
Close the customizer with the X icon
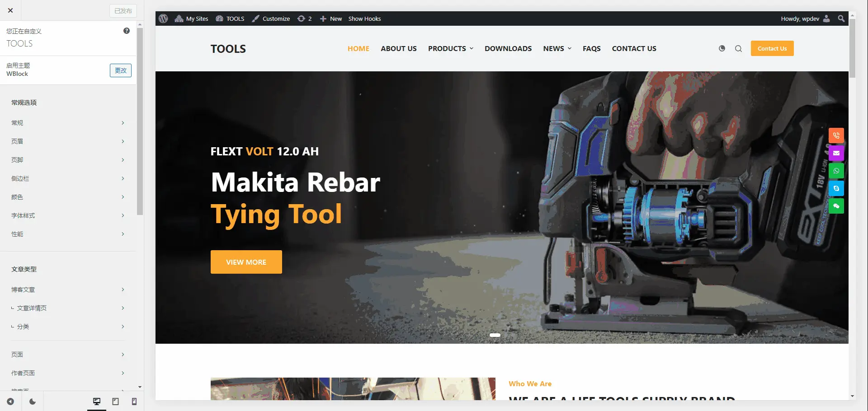click(10, 10)
